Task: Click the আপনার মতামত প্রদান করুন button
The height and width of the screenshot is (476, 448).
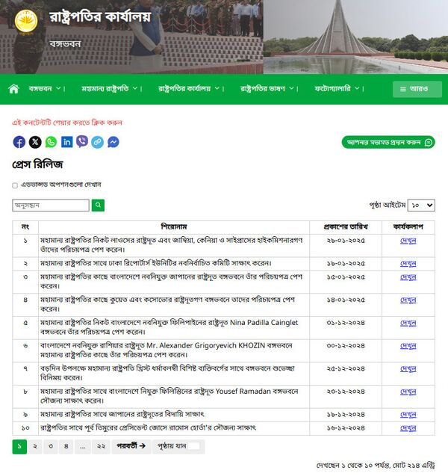Action: click(388, 142)
